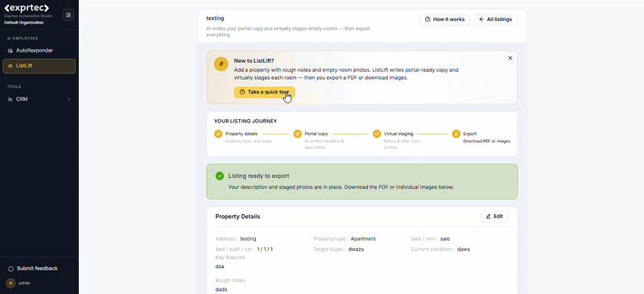Click the Virtual staging step checkmark

377,134
